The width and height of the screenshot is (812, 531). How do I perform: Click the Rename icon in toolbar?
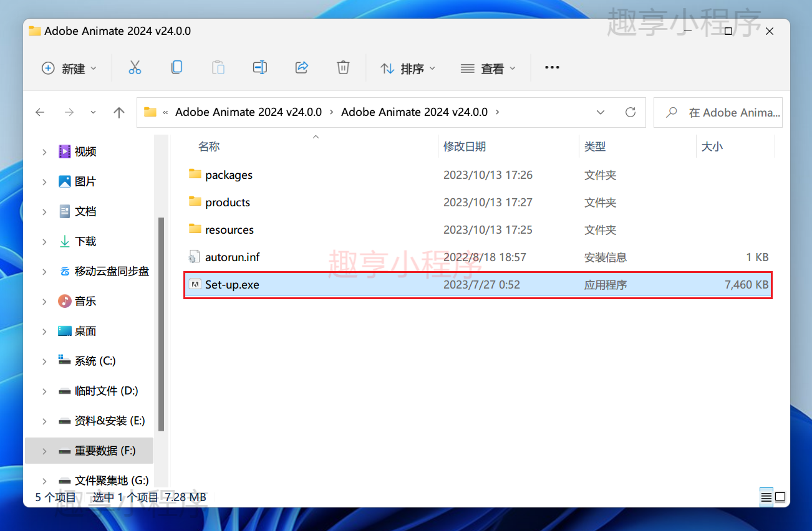[x=260, y=67]
